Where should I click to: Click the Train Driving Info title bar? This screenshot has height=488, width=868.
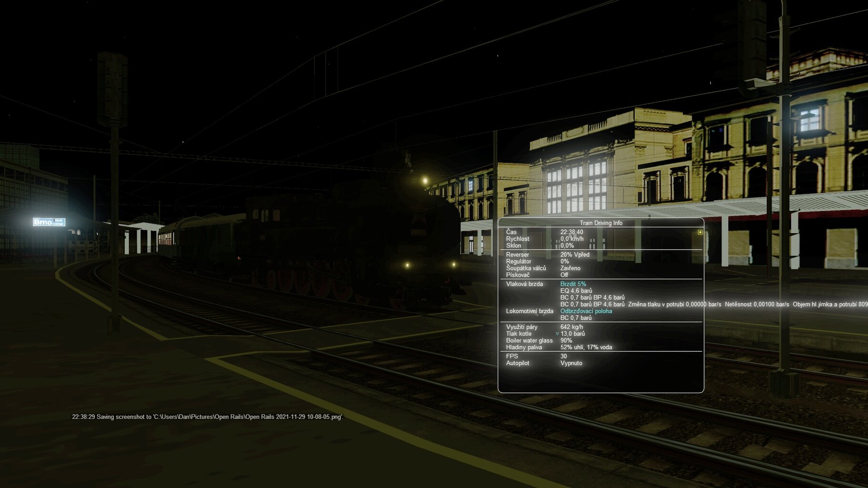pos(601,223)
